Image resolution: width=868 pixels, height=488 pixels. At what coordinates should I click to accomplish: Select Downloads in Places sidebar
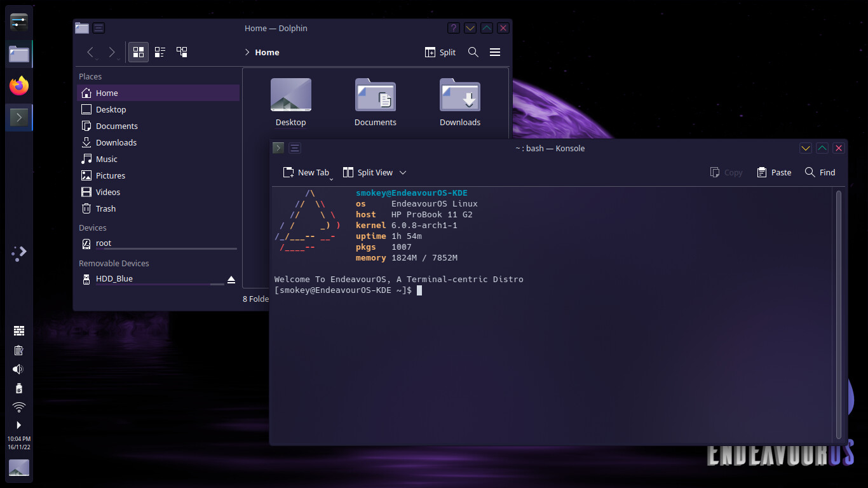pos(158,142)
